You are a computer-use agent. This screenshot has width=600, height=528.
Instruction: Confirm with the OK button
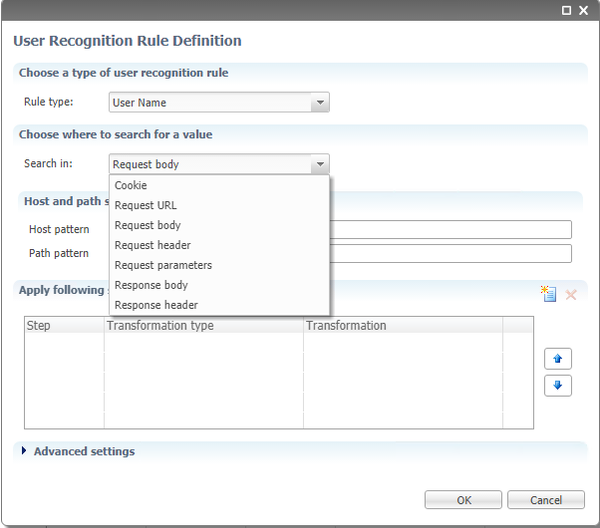(463, 500)
